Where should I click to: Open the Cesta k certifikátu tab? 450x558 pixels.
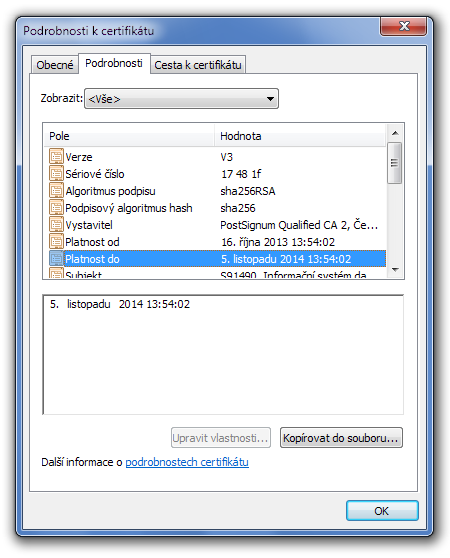coord(198,65)
